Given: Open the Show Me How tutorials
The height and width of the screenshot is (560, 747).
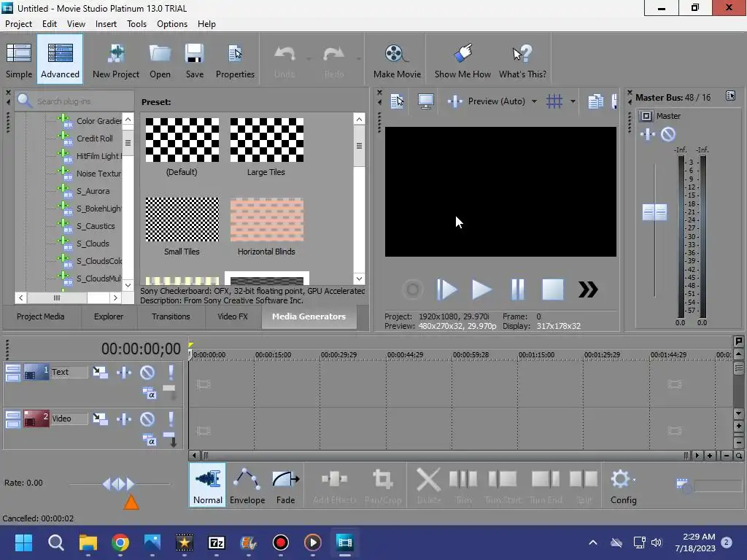Looking at the screenshot, I should click(462, 60).
